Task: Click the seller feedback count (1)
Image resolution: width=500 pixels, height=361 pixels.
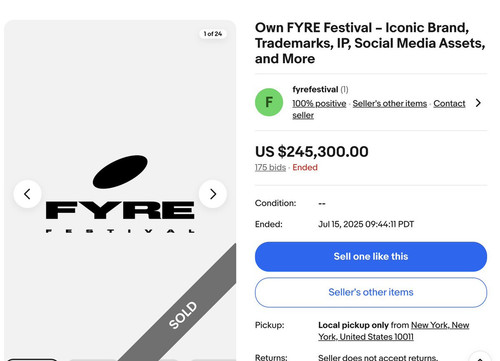Action: (344, 89)
